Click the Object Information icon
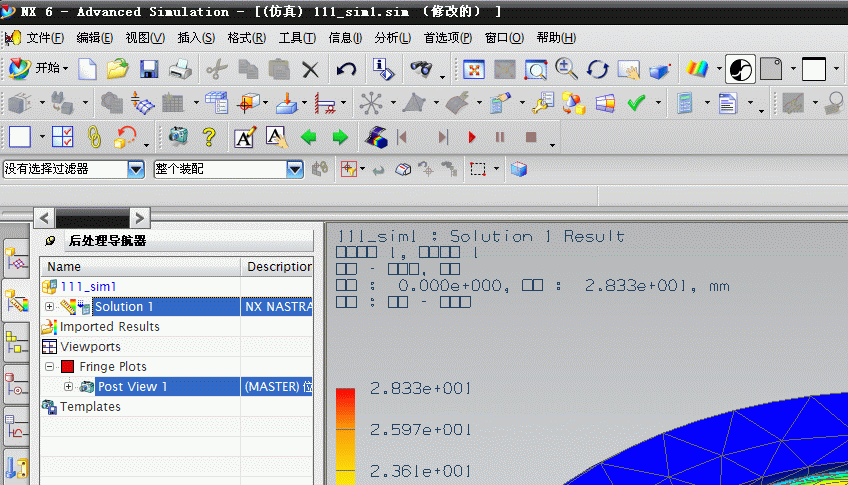The width and height of the screenshot is (848, 485). (x=383, y=69)
